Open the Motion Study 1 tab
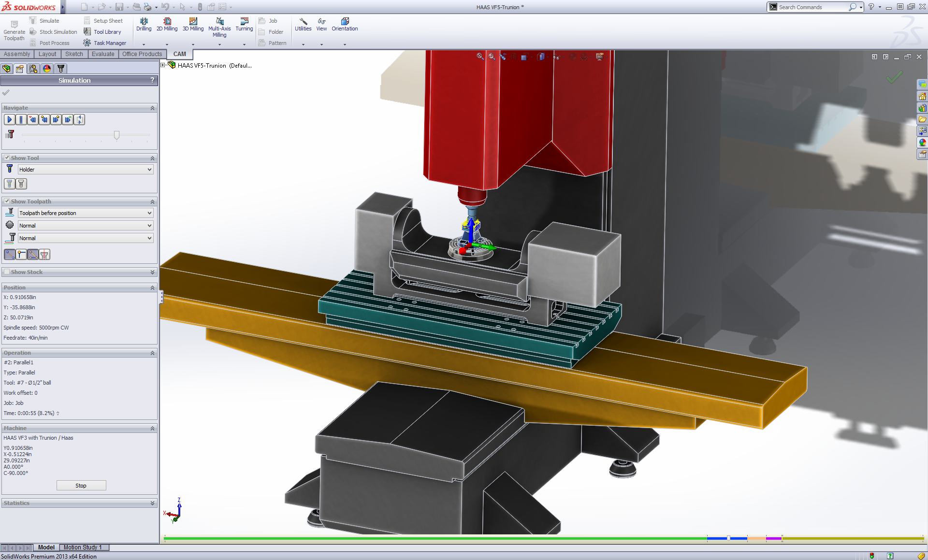 83,547
